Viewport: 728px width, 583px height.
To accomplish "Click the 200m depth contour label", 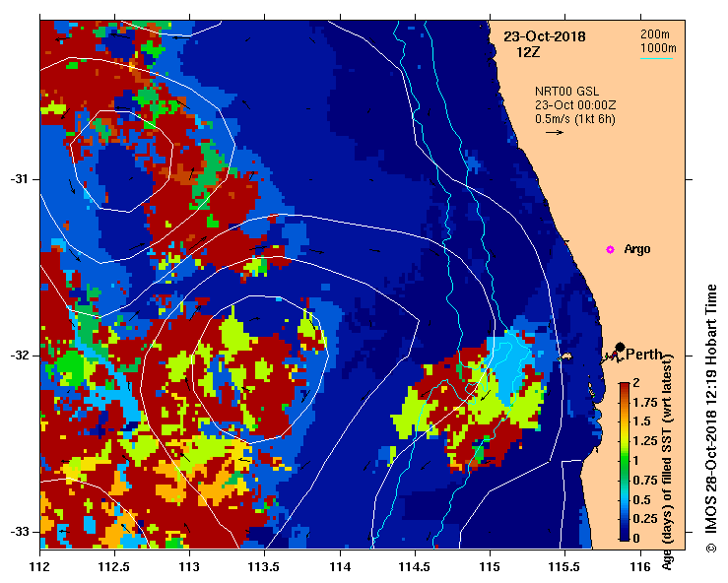I will pyautogui.click(x=655, y=34).
